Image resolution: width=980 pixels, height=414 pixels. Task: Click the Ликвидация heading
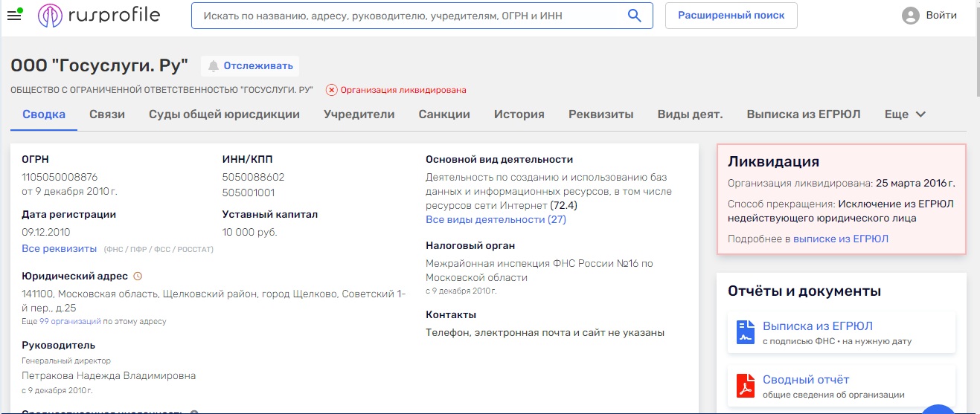tap(773, 161)
